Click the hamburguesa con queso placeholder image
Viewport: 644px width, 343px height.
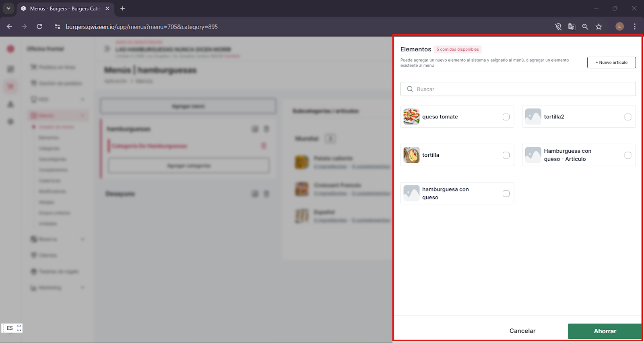[x=411, y=193]
